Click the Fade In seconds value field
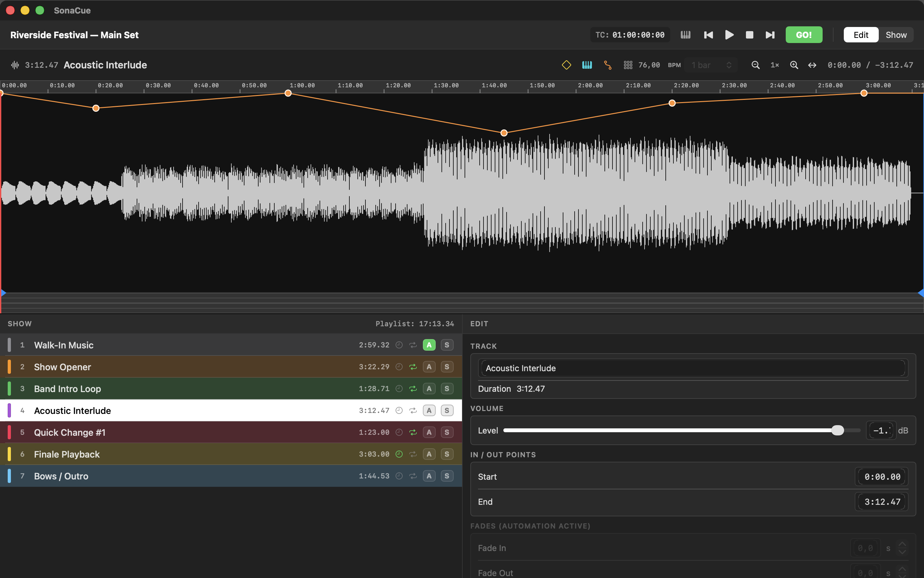The height and width of the screenshot is (578, 924). (865, 548)
